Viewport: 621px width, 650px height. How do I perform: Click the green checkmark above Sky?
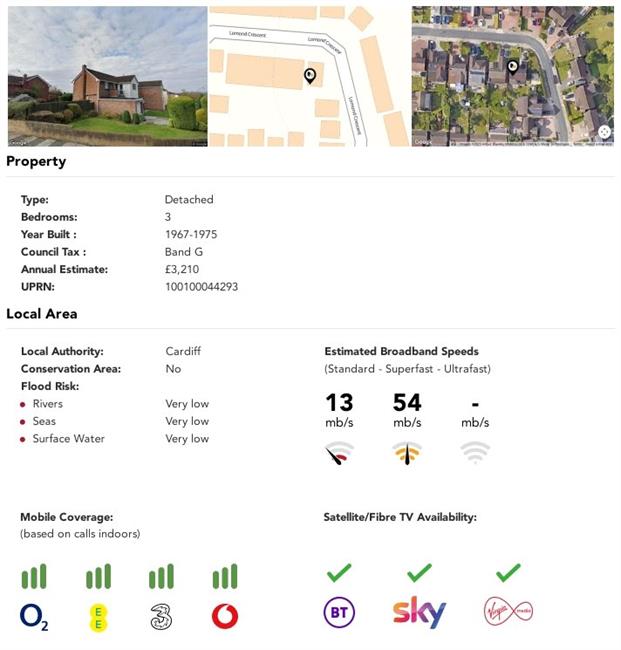coord(419,572)
